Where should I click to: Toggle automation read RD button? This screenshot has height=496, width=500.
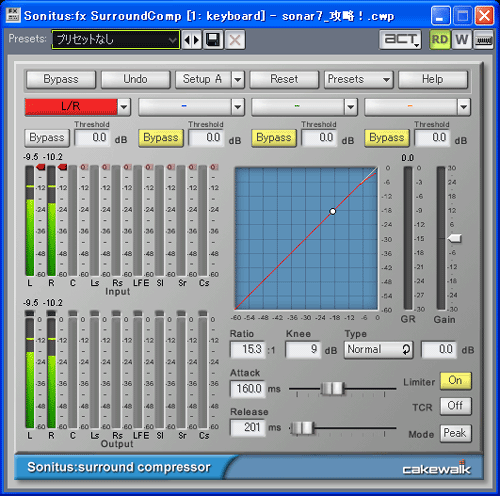tap(440, 40)
